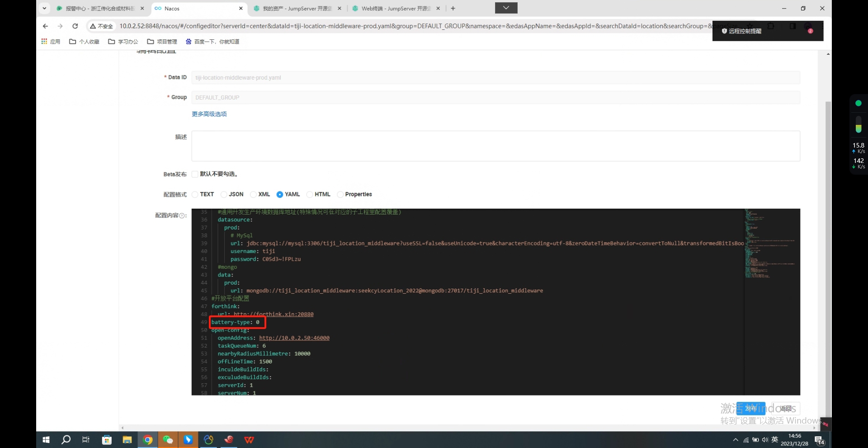Open WeChat from the taskbar
Image resolution: width=868 pixels, height=448 pixels.
coord(168,440)
